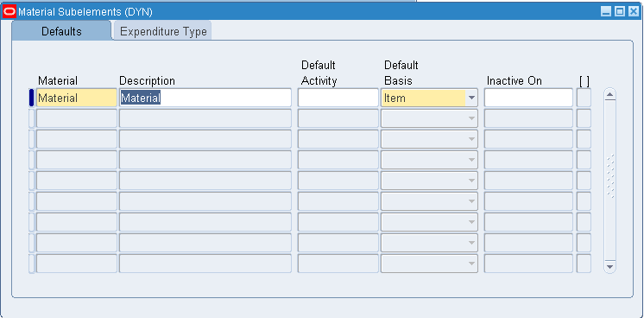The height and width of the screenshot is (318, 644).
Task: Select the first row record indicator
Action: (x=32, y=98)
